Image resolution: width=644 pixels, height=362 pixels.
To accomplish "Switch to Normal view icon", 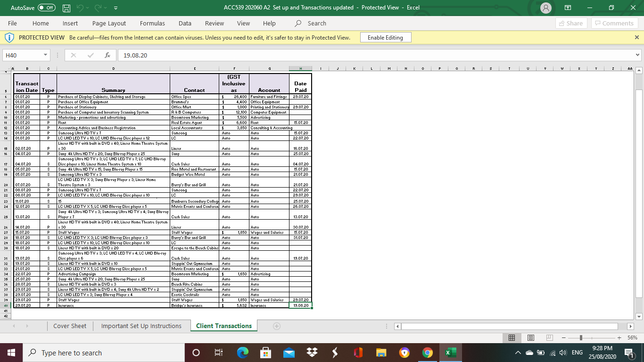I will 512,337.
